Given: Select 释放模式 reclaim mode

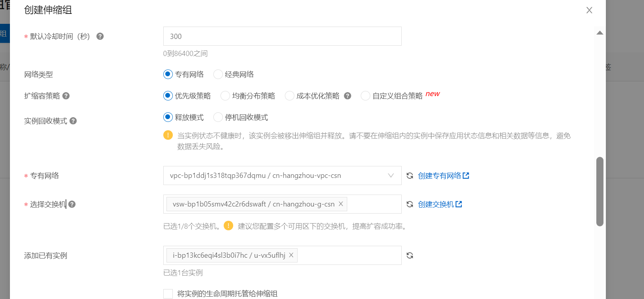Looking at the screenshot, I should (x=168, y=117).
